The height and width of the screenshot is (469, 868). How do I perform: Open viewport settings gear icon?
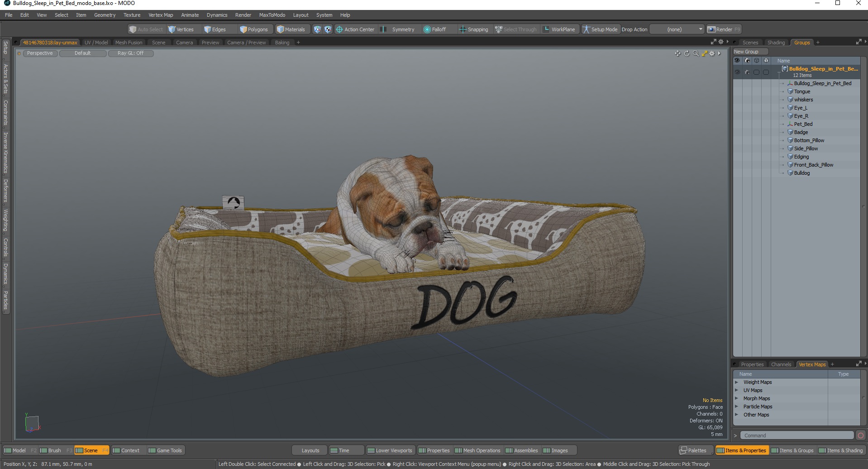[712, 53]
